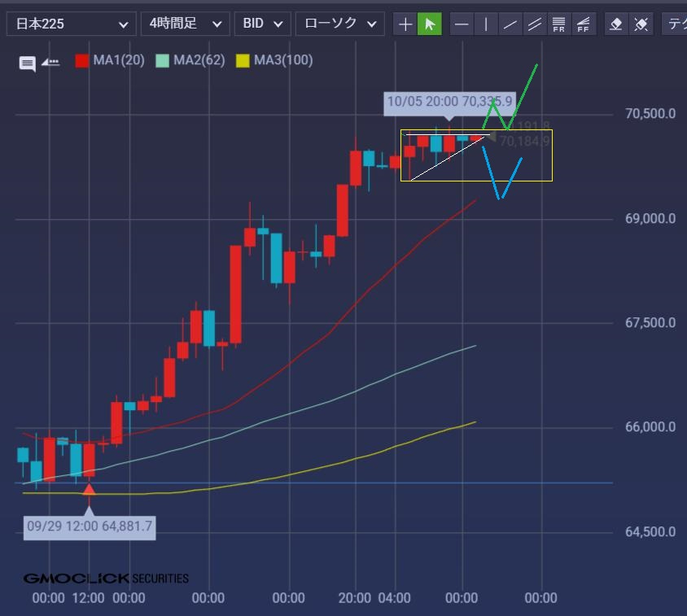687x616 pixels.
Task: Click the 09/29 12:00 64,881.7 low label
Action: point(90,526)
